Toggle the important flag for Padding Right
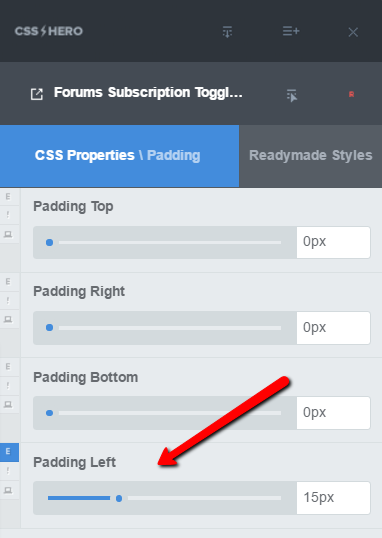Image resolution: width=382 pixels, height=538 pixels. [8, 301]
